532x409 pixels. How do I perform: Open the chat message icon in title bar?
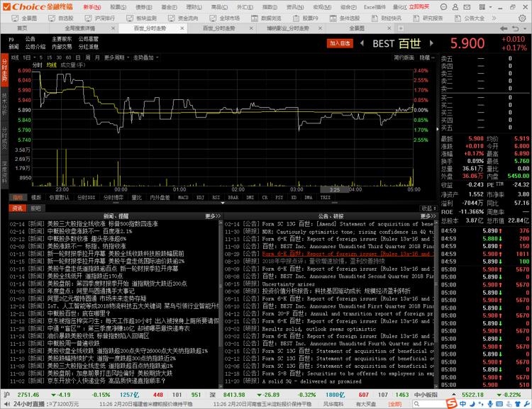pos(443,7)
